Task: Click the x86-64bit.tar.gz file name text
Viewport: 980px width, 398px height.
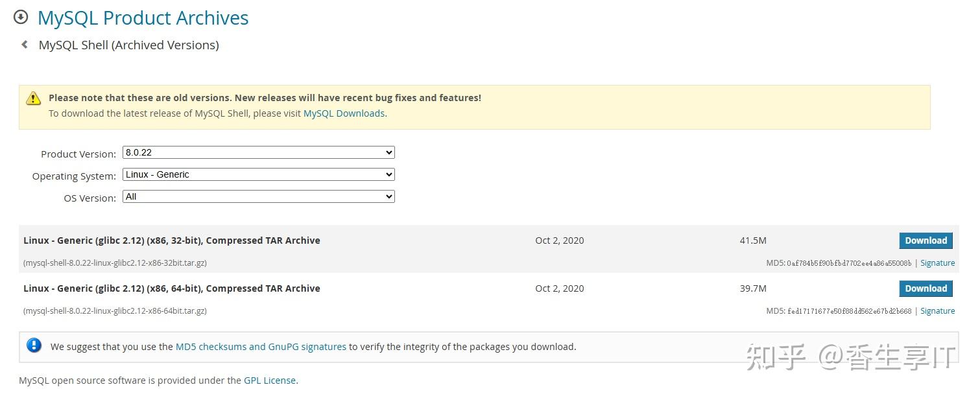Action: [115, 311]
